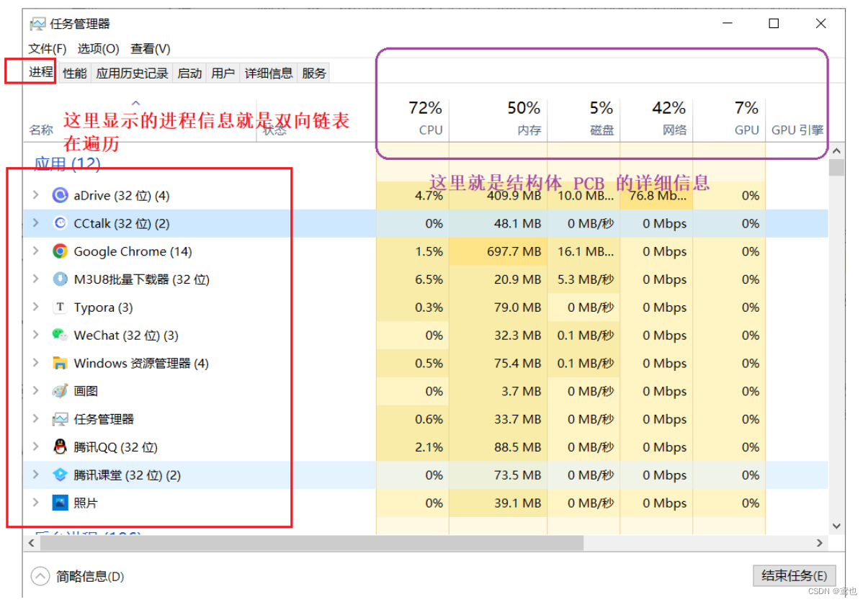The width and height of the screenshot is (868, 602).
Task: Expand the 照片 process row
Action: [x=36, y=503]
